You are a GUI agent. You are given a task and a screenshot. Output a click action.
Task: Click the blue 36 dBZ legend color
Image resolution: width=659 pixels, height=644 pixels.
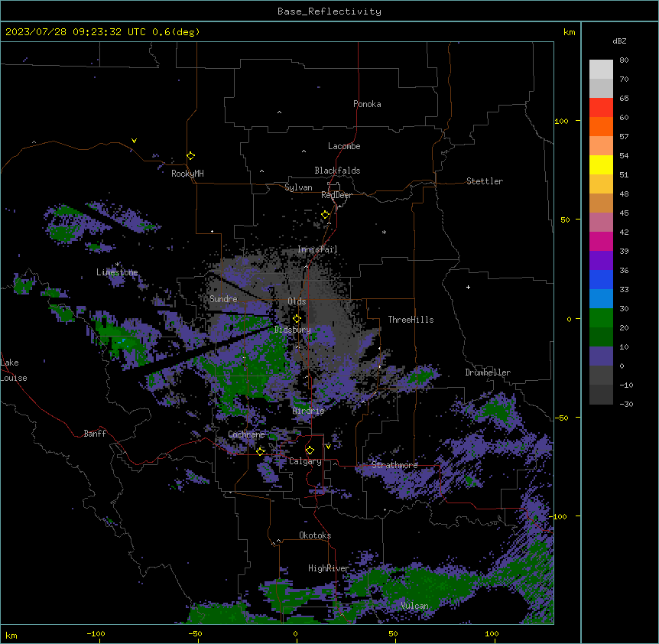pos(601,279)
